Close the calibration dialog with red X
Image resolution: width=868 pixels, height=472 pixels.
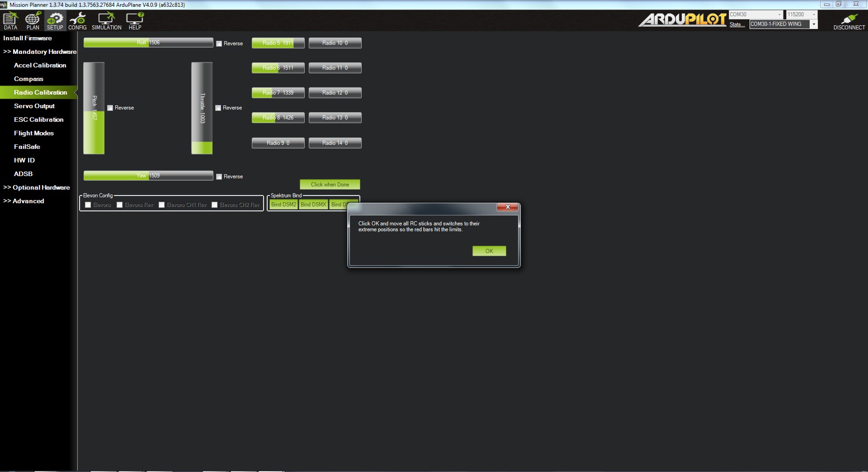(507, 207)
